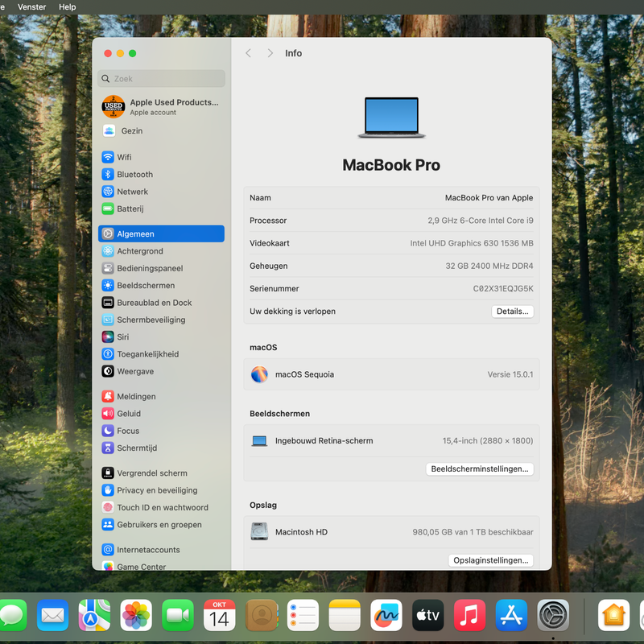
Task: Open Meldingen notification settings
Action: coord(162,396)
